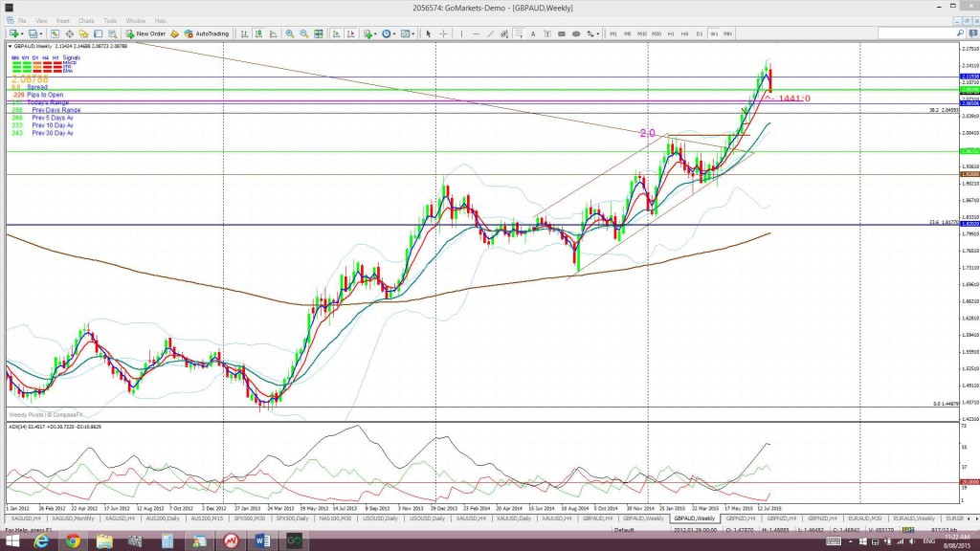The width and height of the screenshot is (980, 551).
Task: Zoom out on the chart
Action: pyautogui.click(x=303, y=33)
